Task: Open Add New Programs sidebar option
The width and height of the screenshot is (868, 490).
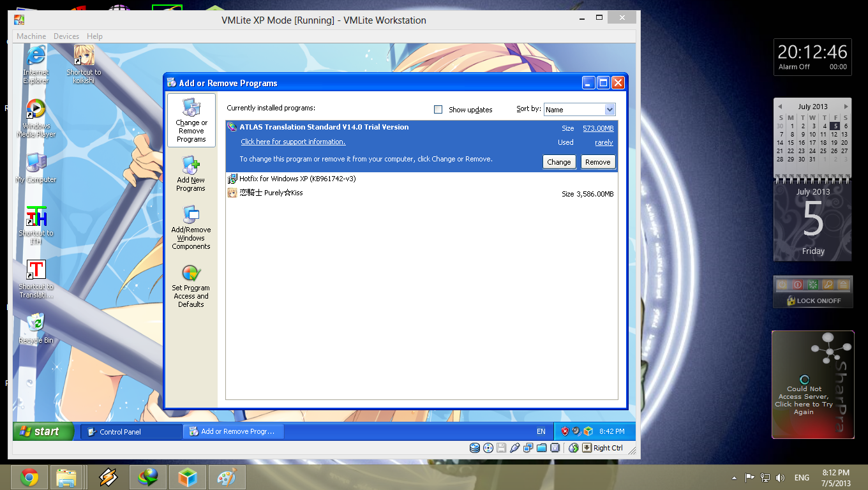Action: pos(191,174)
